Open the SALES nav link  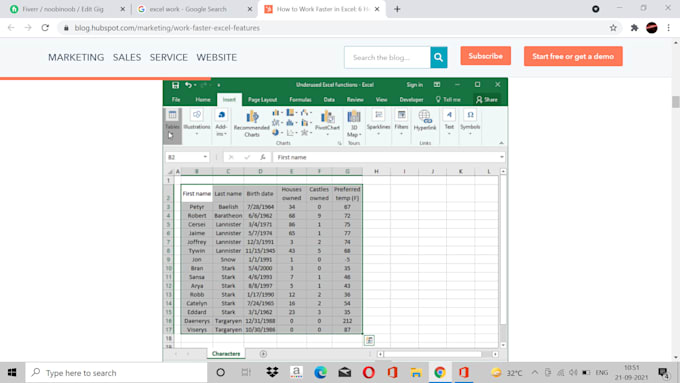[127, 57]
